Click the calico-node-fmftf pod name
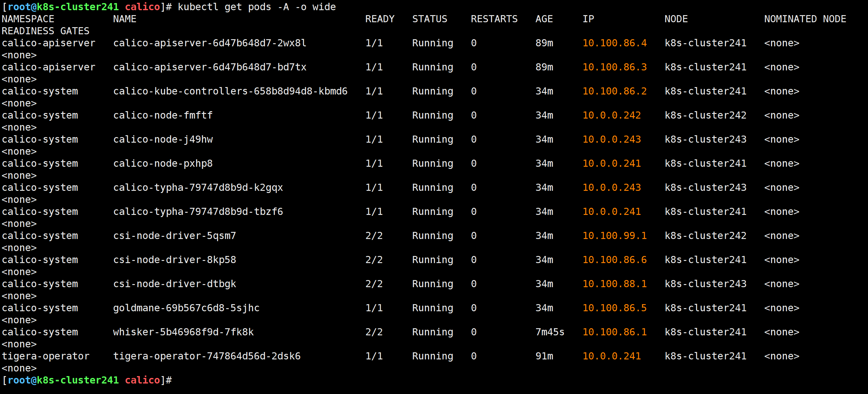The height and width of the screenshot is (394, 868). [163, 115]
